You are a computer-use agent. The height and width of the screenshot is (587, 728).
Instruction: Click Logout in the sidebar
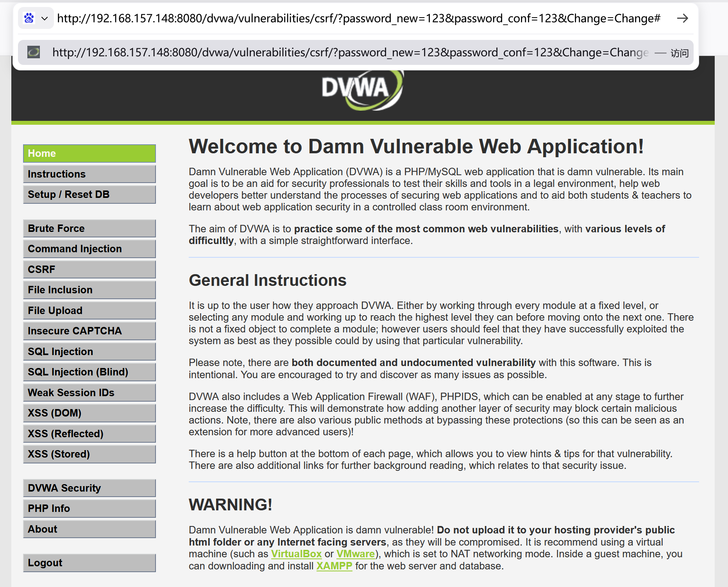coord(89,563)
